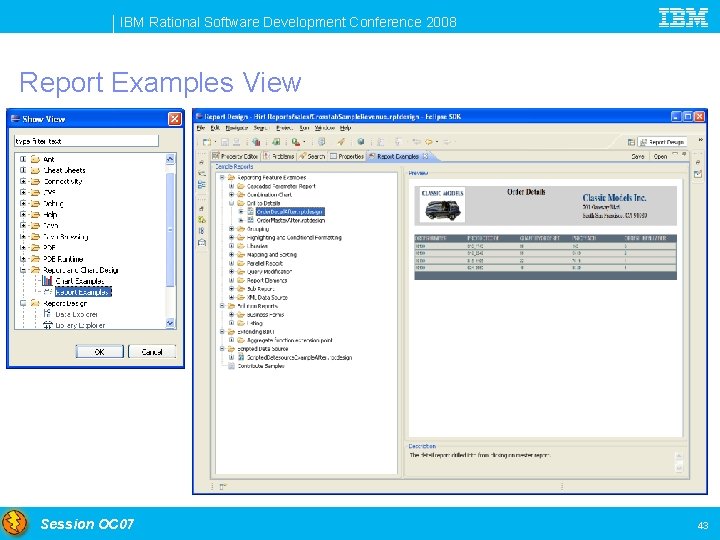The image size is (720, 540).
Task: Click the Show View scrollbar up arrow
Action: (170, 159)
